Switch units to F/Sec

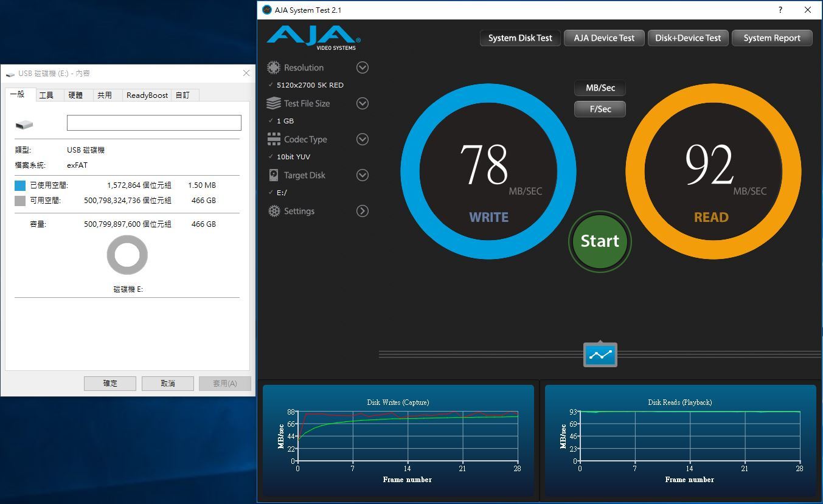pos(600,109)
